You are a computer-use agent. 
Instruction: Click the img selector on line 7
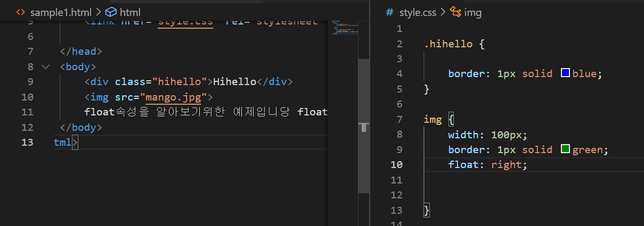433,120
